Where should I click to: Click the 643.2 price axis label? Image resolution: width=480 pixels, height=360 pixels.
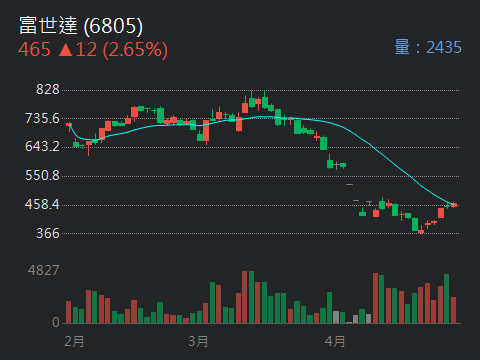pos(42,147)
